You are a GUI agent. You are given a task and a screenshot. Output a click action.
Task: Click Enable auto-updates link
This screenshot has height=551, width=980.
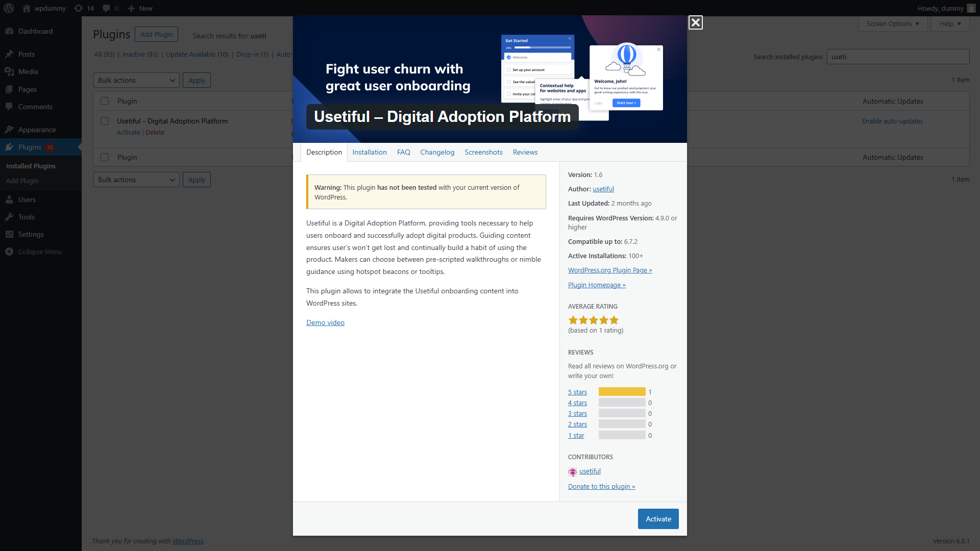[892, 121]
